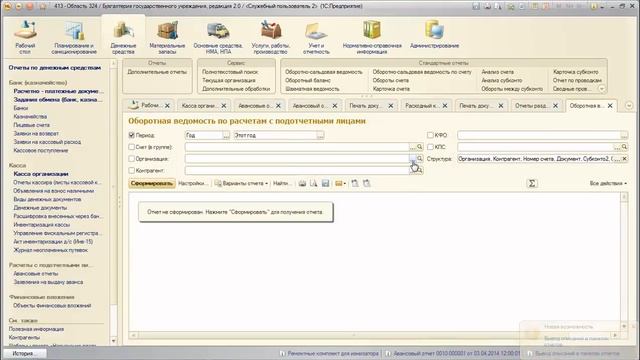640x360 pixels.
Task: Expand more Стандартные отчеты entries
Action: (x=602, y=89)
